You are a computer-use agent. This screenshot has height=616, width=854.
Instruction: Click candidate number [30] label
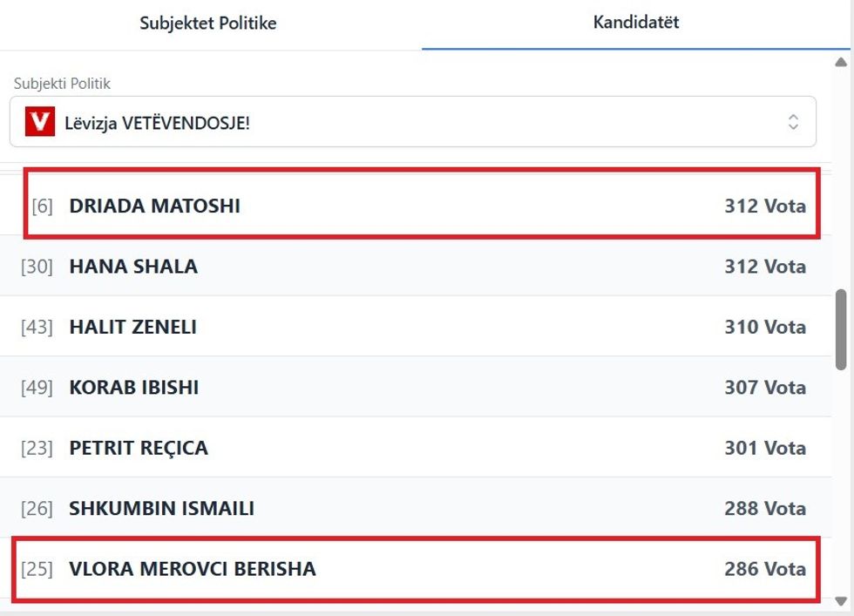pyautogui.click(x=37, y=267)
